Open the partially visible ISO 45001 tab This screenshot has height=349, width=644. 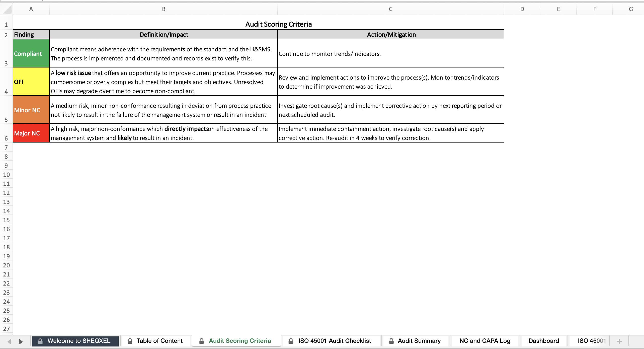click(x=590, y=341)
